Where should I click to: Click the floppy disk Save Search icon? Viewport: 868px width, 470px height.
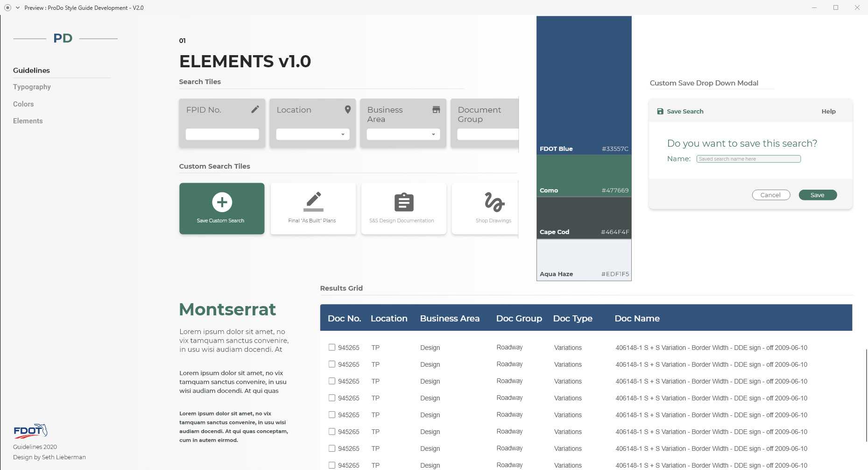tap(660, 111)
